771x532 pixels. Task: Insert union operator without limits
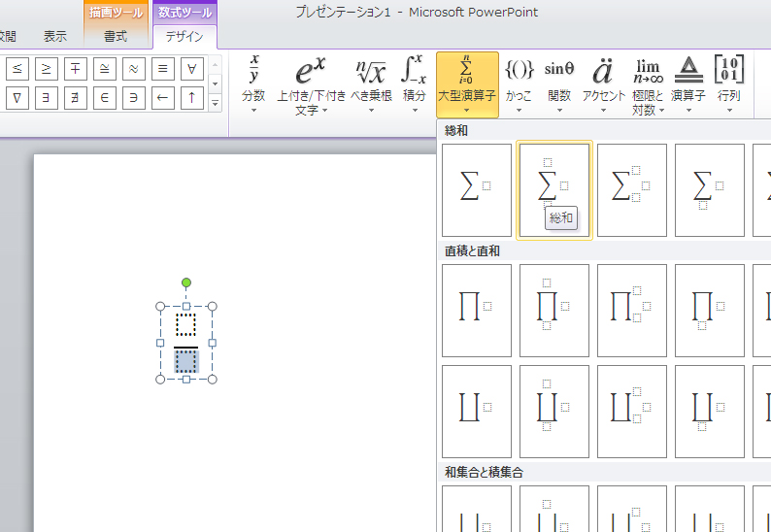coord(477,509)
